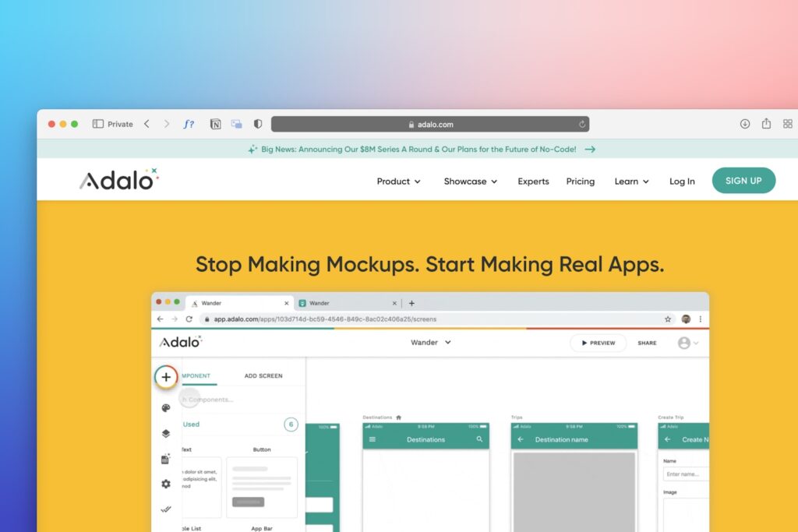
Task: Reload the adalo.com page
Action: coord(581,124)
